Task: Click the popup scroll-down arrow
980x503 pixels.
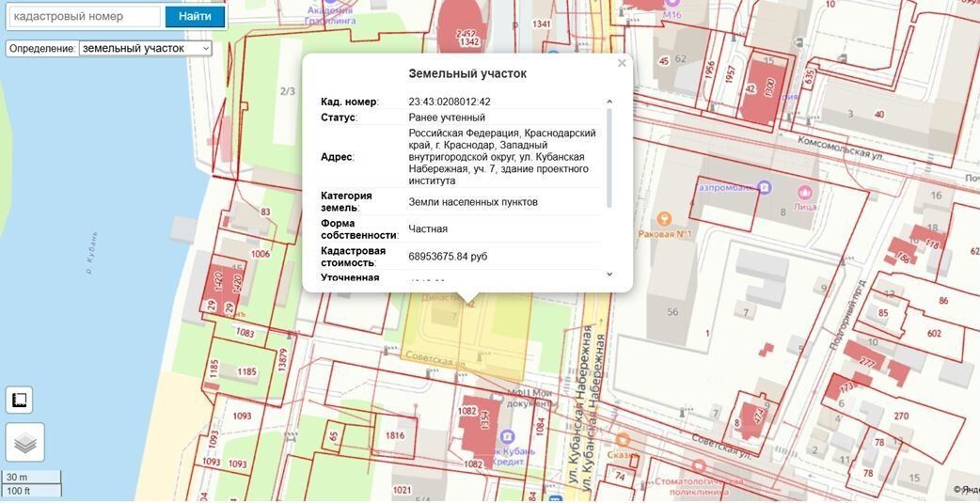Action: 609,274
